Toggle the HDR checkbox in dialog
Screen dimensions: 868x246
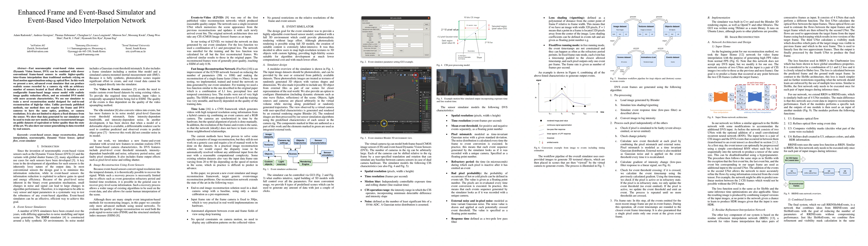385,40
